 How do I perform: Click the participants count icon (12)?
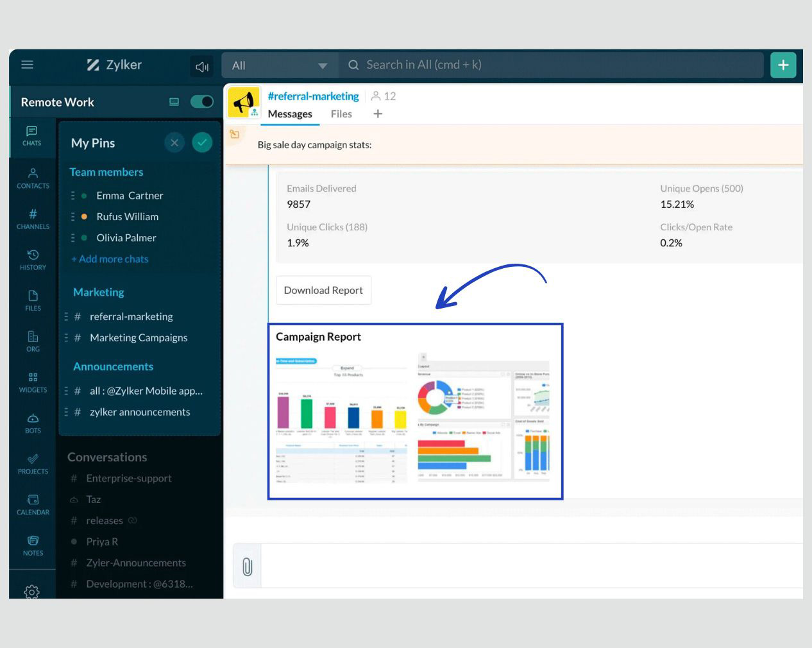tap(384, 96)
